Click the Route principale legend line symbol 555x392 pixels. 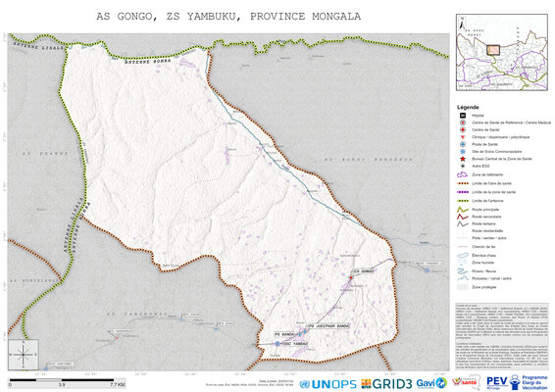(x=463, y=210)
